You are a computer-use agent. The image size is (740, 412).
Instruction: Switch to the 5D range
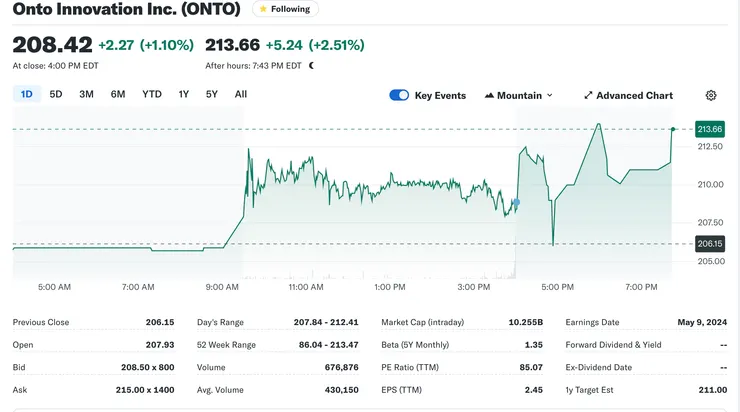pyautogui.click(x=56, y=94)
